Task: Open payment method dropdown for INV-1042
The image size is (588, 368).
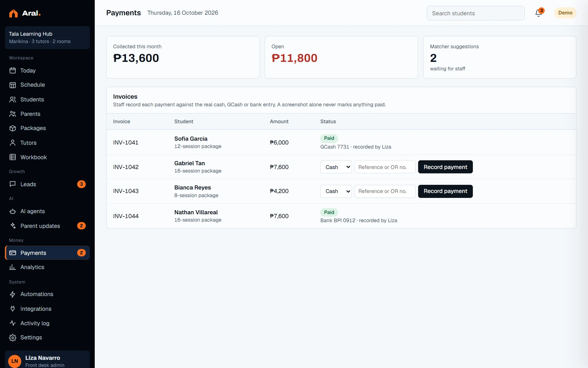Action: (336, 167)
